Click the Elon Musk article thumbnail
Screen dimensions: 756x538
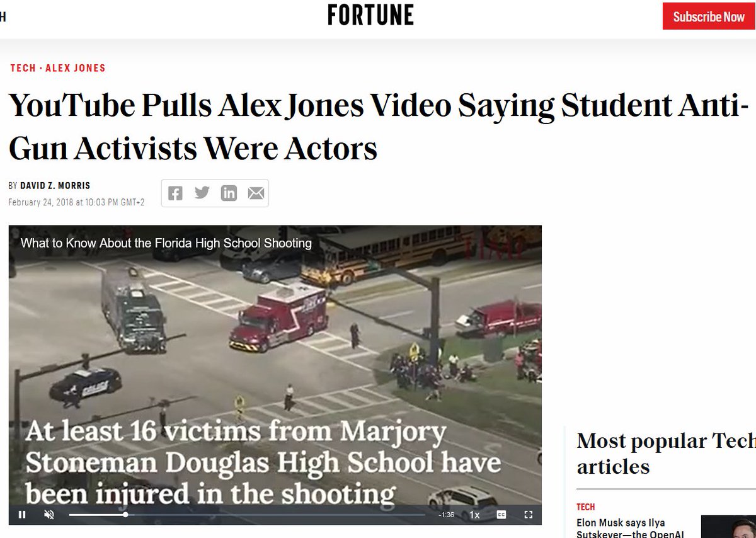click(x=728, y=527)
